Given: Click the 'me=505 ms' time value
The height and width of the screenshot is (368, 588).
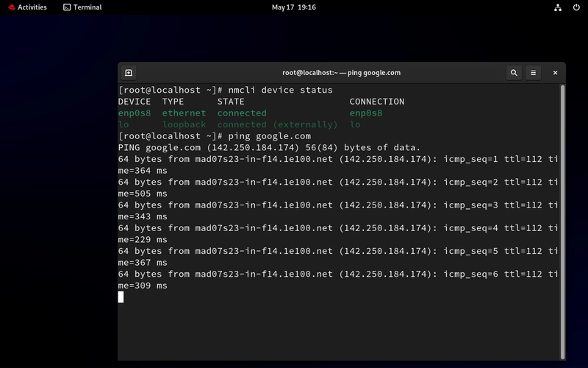Looking at the screenshot, I should [x=143, y=194].
